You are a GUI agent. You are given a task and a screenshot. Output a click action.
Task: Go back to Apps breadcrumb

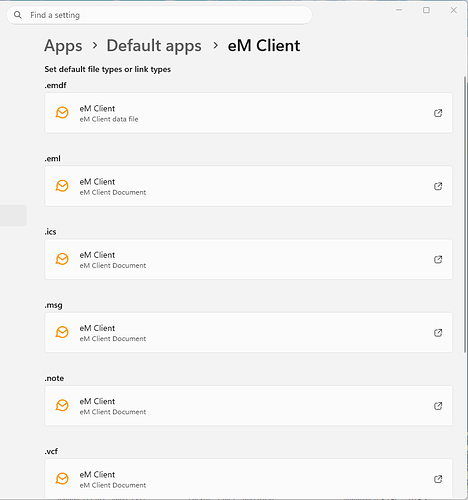pos(63,46)
